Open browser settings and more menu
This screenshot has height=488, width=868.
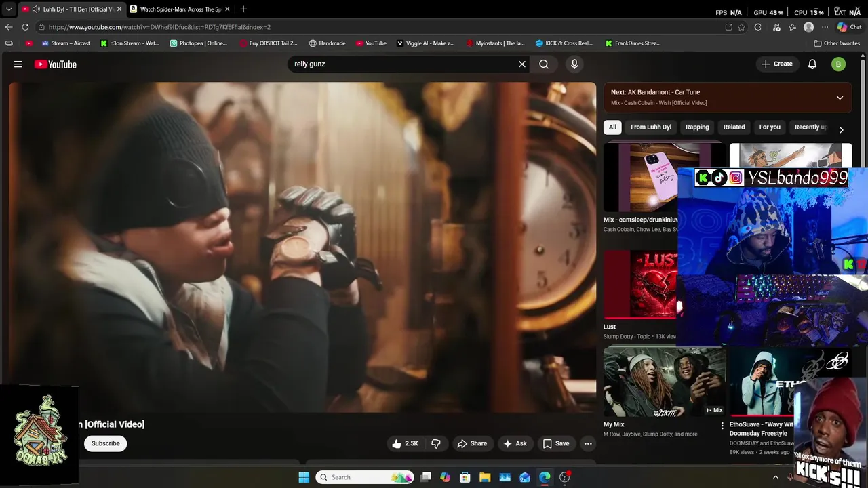(825, 27)
